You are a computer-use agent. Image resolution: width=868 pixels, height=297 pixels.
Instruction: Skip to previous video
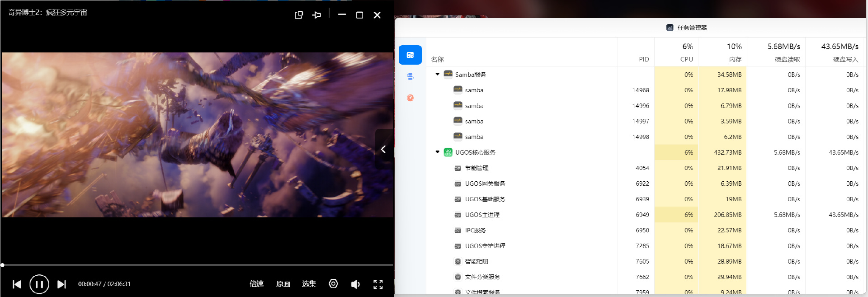click(x=17, y=284)
